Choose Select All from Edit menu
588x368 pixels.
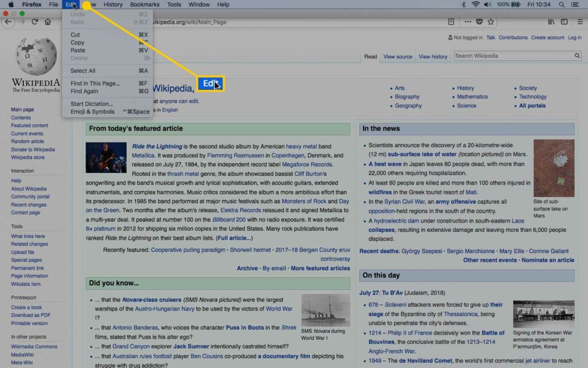pyautogui.click(x=83, y=71)
